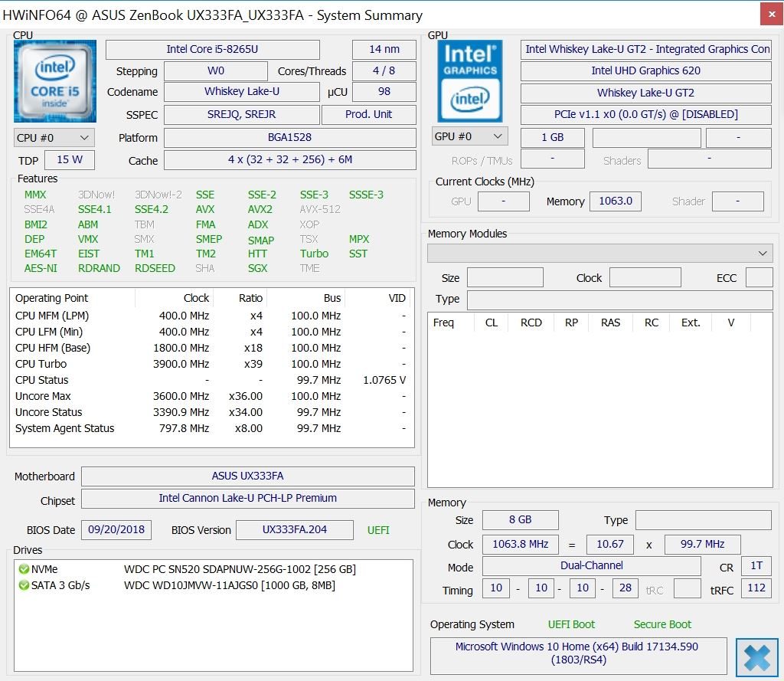Image resolution: width=784 pixels, height=681 pixels.
Task: Click the Intel Core i5-8265U name field
Action: point(213,50)
